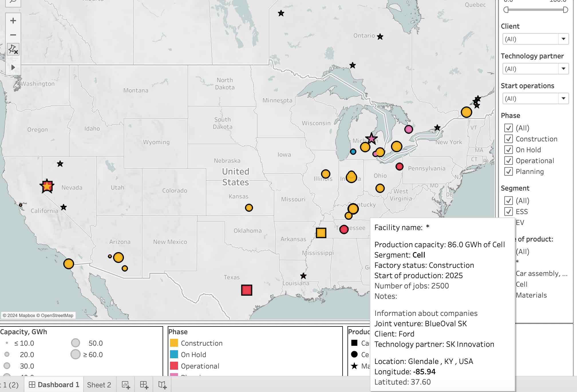Add a new worksheet tab
Image resolution: width=577 pixels, height=392 pixels.
[126, 385]
